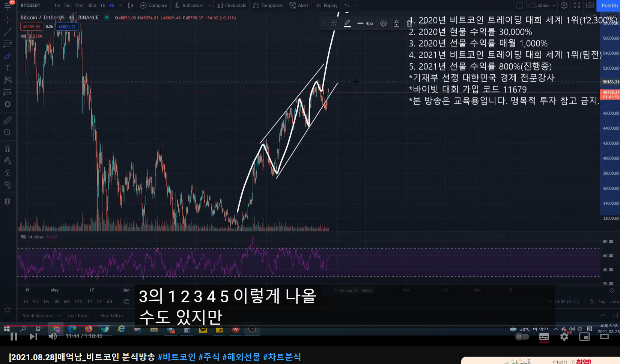Switch to the 1h timeframe
Screen dimensions: 620x364
click(x=103, y=5)
